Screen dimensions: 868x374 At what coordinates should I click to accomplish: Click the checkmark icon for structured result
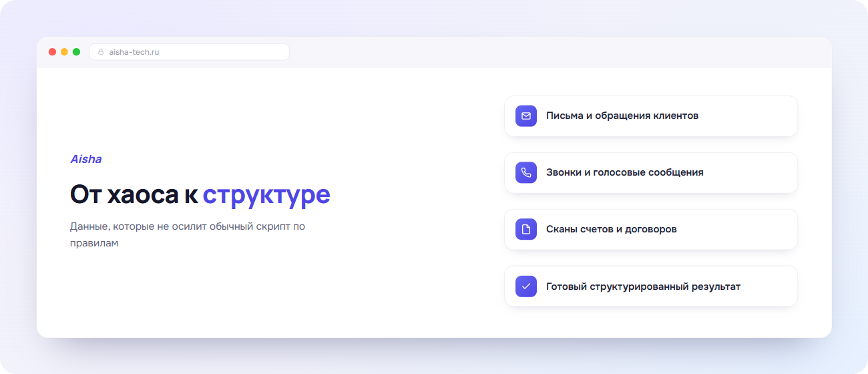tap(526, 286)
